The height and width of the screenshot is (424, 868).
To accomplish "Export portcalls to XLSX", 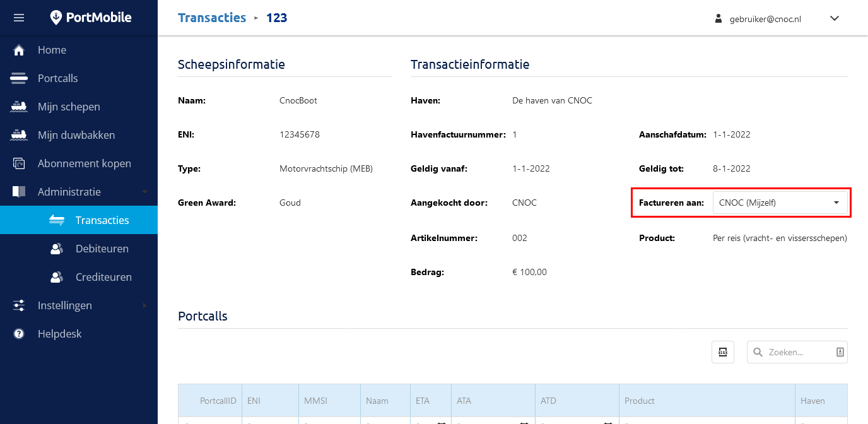I will coord(723,352).
